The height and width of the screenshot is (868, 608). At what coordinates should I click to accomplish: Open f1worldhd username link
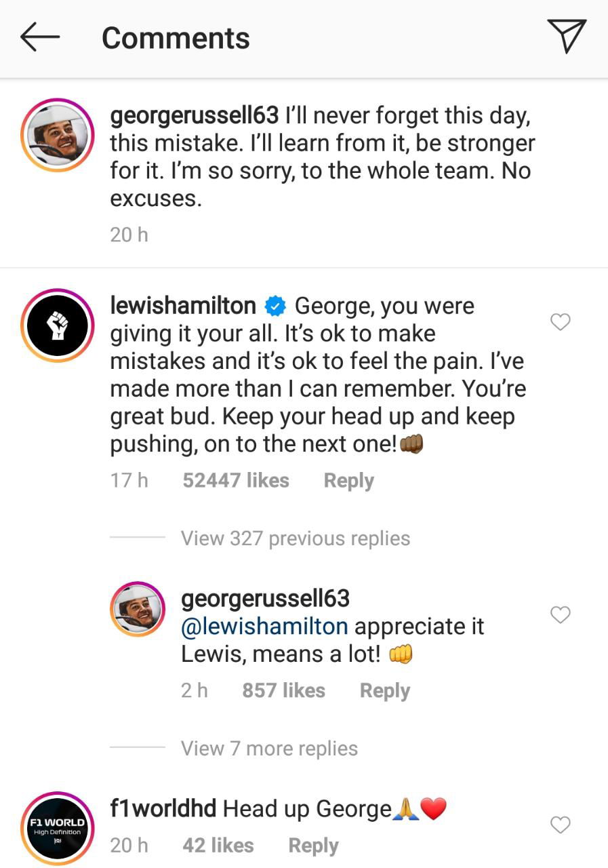pos(163,808)
